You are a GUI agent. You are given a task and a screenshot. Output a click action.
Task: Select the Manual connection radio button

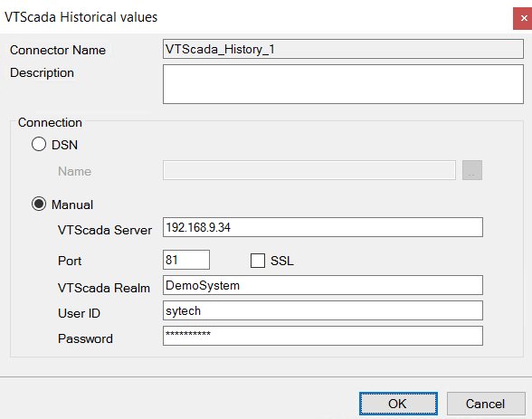[39, 204]
